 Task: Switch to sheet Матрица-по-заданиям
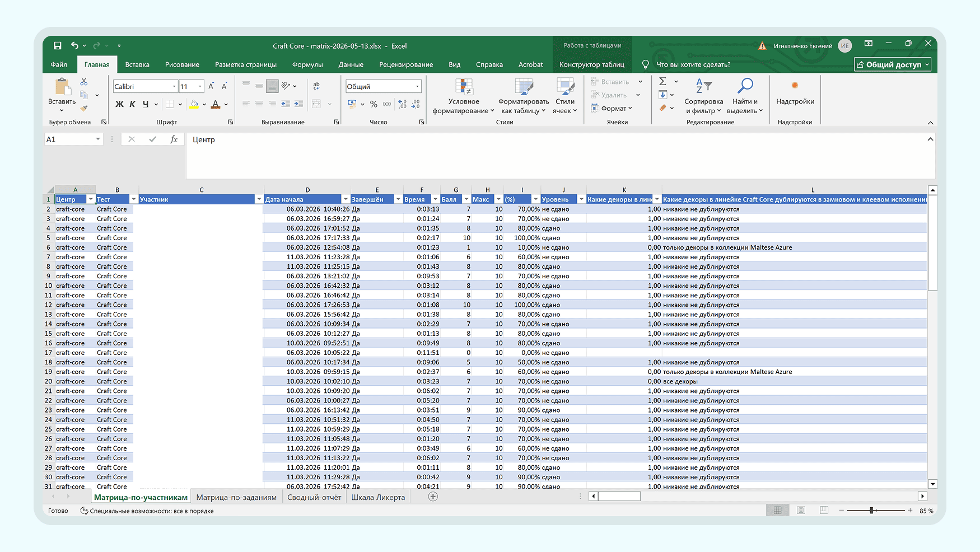pyautogui.click(x=236, y=497)
